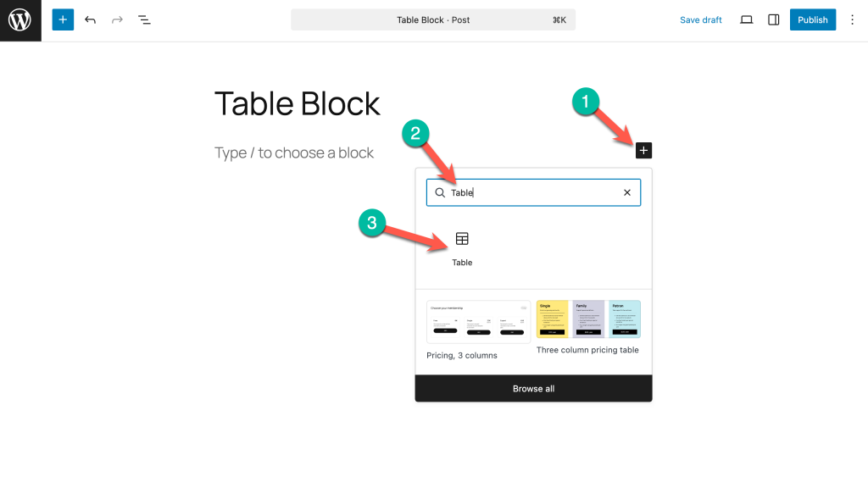The image size is (868, 488).
Task: Toggle the blue block inserter button
Action: coord(63,19)
